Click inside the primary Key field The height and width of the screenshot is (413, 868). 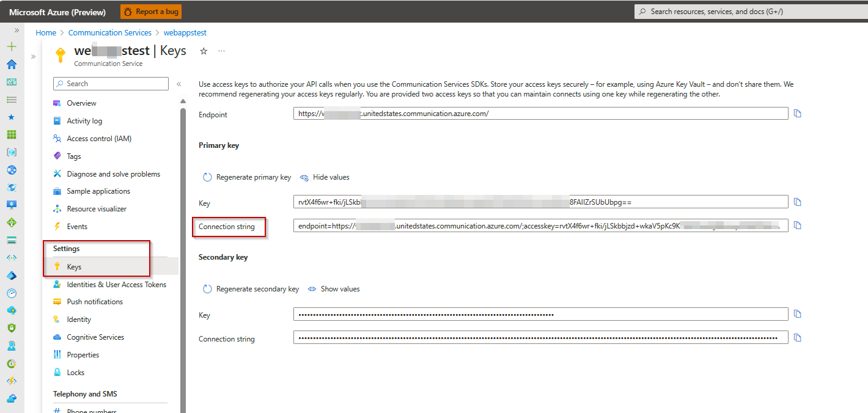point(541,202)
